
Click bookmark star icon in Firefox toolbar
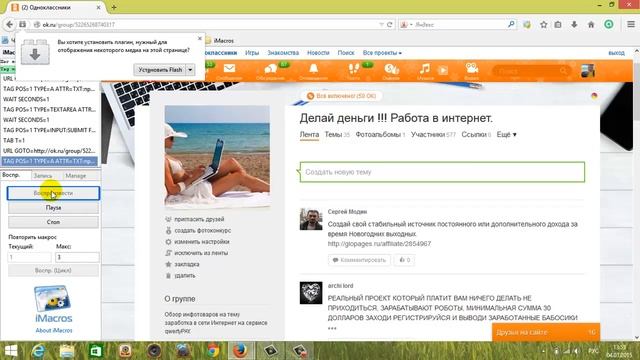(543, 24)
